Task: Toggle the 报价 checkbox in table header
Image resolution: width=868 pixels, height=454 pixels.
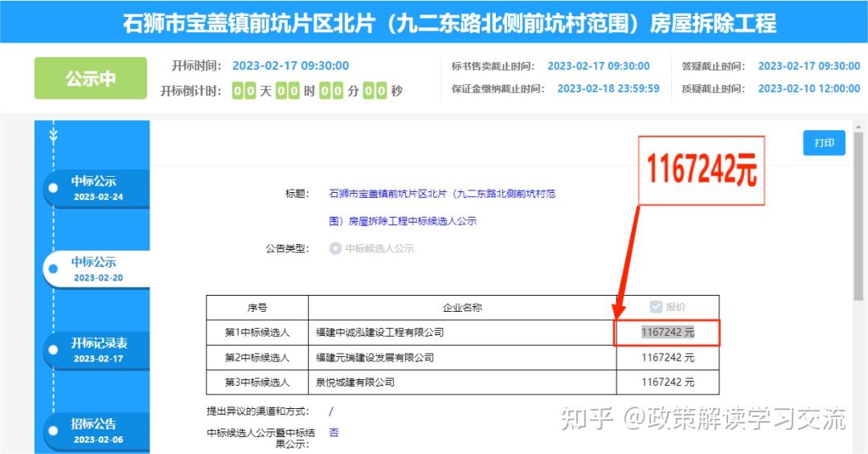Action: (656, 307)
